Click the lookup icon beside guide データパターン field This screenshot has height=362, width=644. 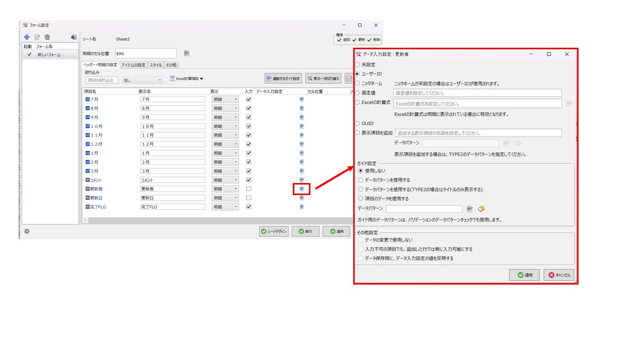(469, 209)
